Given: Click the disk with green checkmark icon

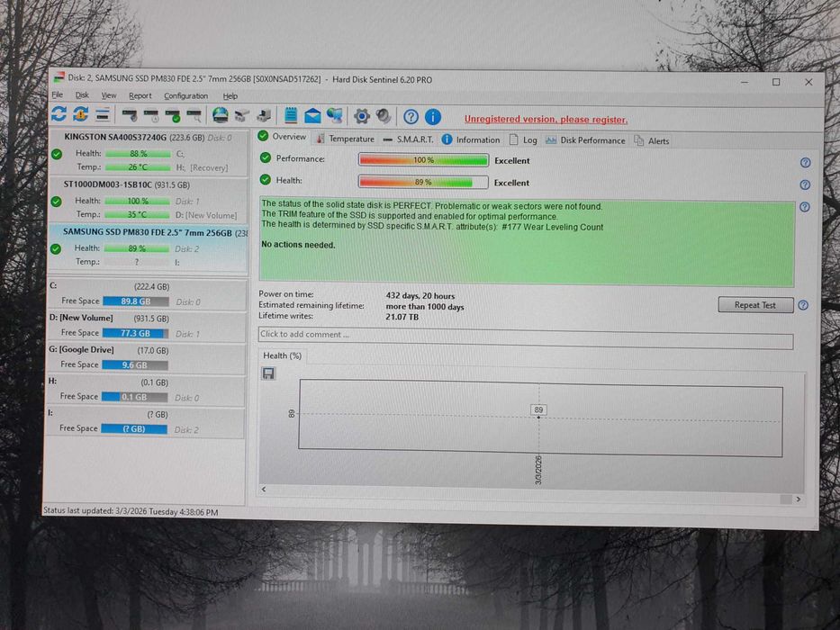Looking at the screenshot, I should [x=173, y=115].
